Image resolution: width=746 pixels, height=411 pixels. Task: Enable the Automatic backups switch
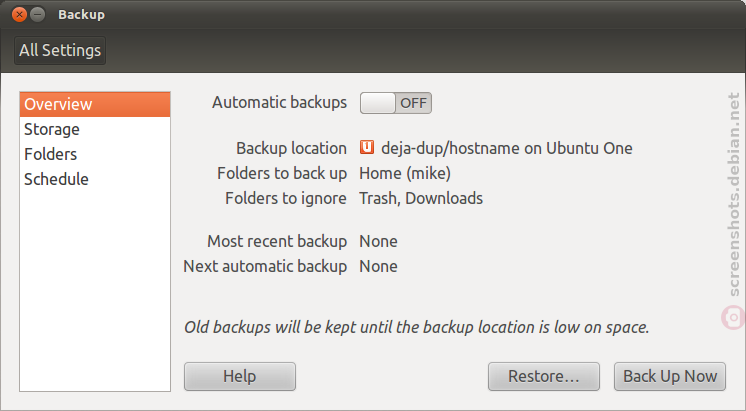[395, 103]
